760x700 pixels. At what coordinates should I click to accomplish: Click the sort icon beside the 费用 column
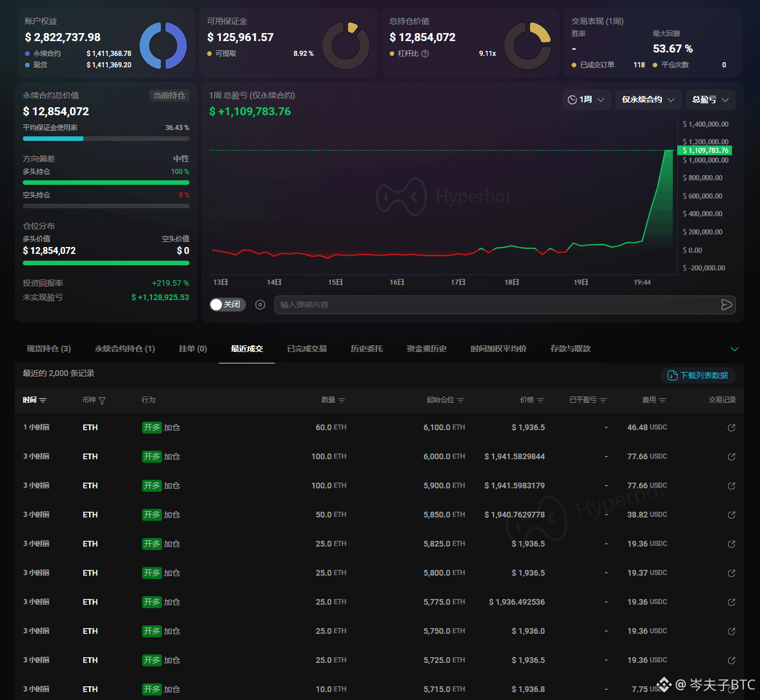pyautogui.click(x=662, y=400)
